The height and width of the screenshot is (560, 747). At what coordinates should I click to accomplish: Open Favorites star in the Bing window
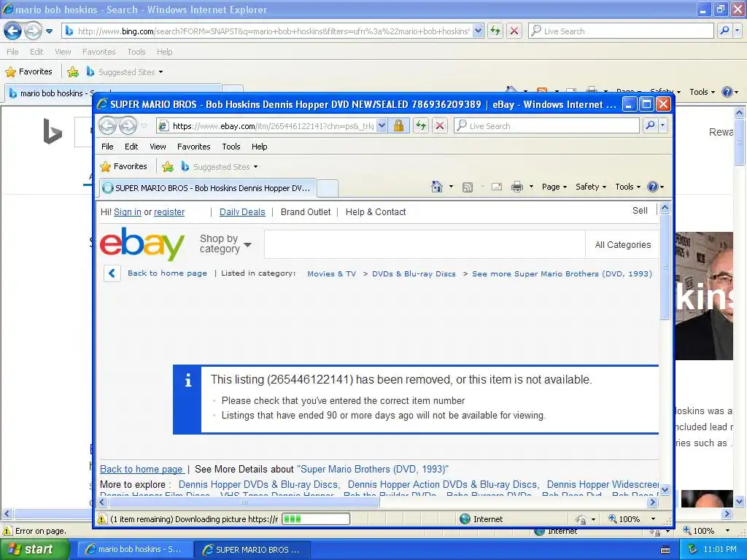28,72
